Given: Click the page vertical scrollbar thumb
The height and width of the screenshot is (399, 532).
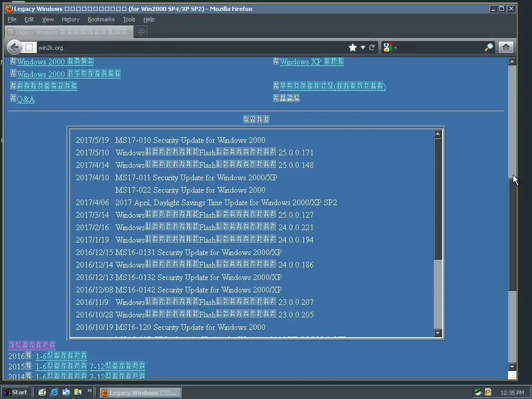Looking at the screenshot, I should click(x=512, y=234).
